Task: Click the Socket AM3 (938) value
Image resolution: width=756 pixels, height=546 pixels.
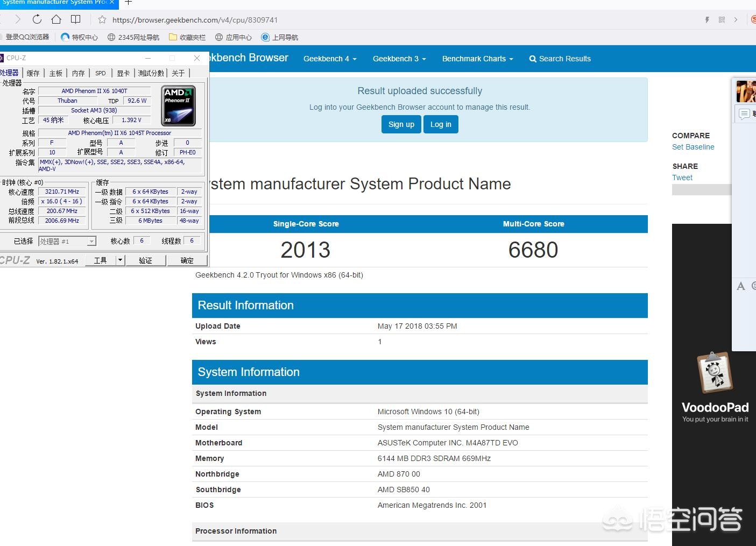Action: (94, 110)
